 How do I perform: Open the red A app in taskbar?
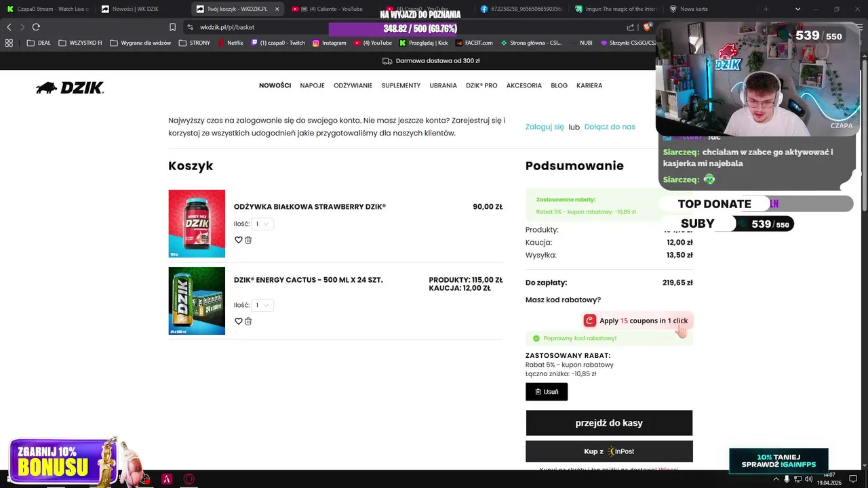pos(167,479)
